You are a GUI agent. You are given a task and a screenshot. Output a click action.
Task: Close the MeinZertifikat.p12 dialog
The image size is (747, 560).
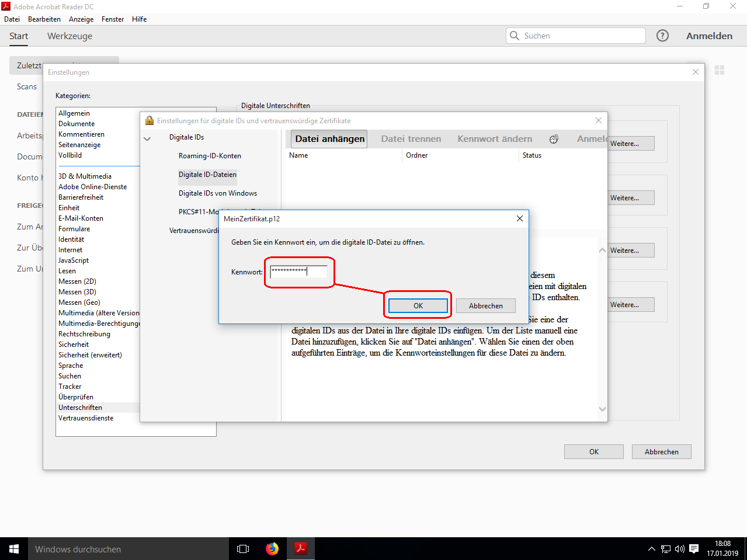pyautogui.click(x=520, y=218)
